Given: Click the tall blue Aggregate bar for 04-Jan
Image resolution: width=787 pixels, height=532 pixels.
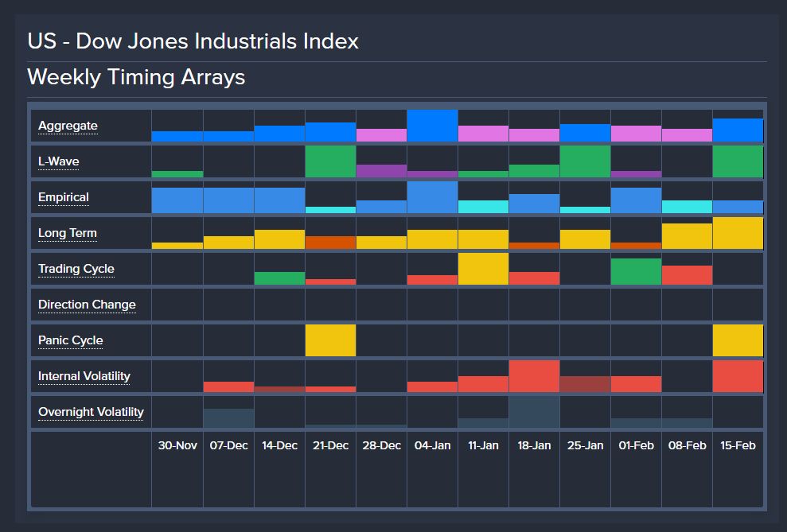Looking at the screenshot, I should point(433,126).
